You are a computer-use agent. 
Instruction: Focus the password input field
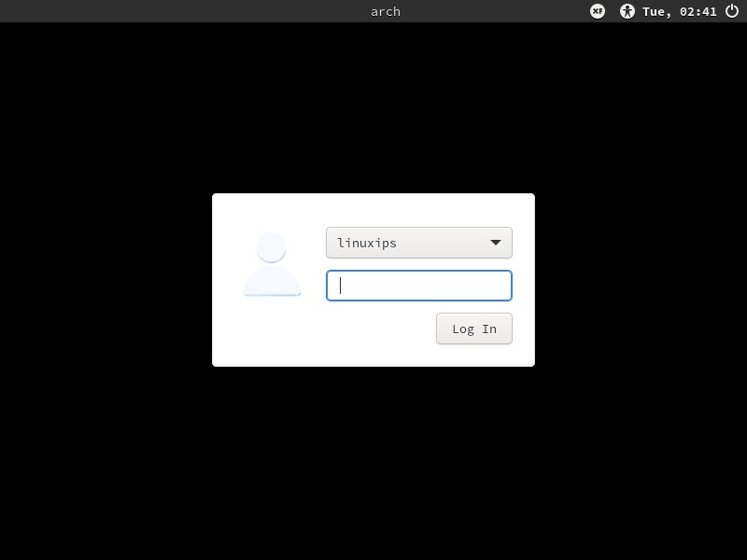419,286
